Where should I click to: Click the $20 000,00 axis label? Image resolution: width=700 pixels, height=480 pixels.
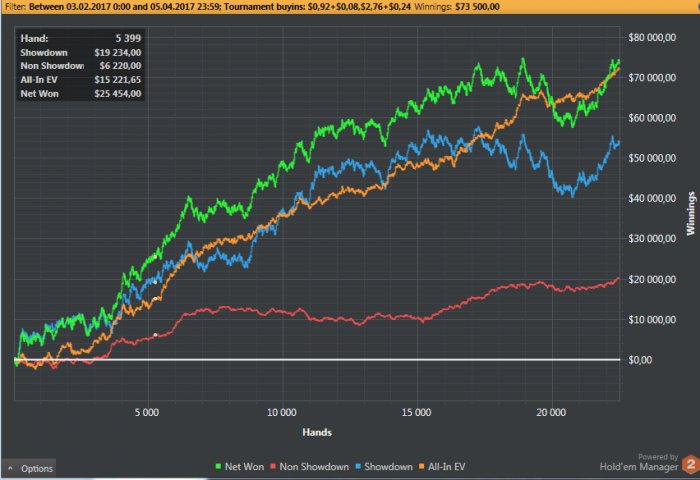coord(652,280)
